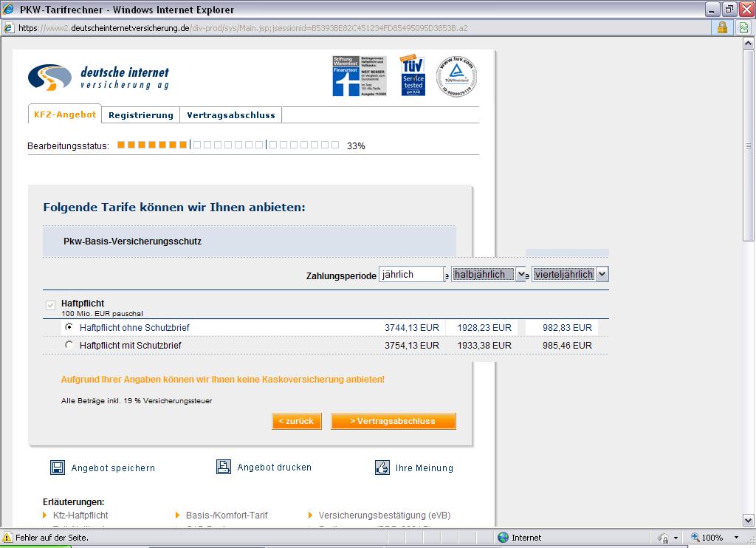756x548 pixels.
Task: Click the floppy disk Angebot speichern icon
Action: tap(58, 467)
